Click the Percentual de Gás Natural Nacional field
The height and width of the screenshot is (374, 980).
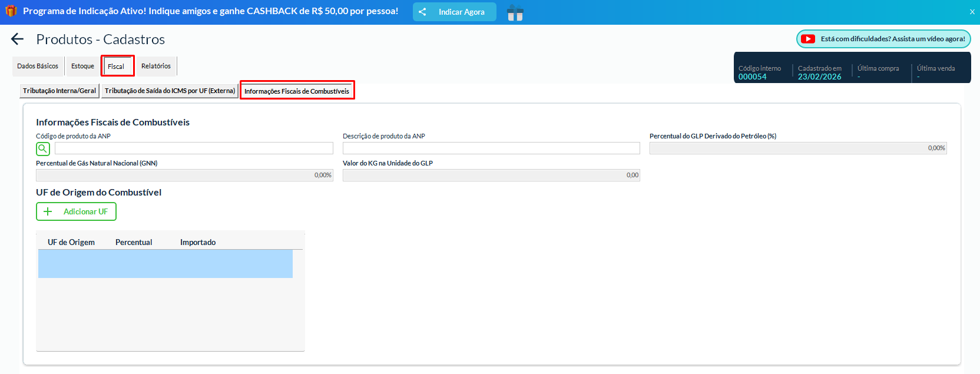pos(184,176)
